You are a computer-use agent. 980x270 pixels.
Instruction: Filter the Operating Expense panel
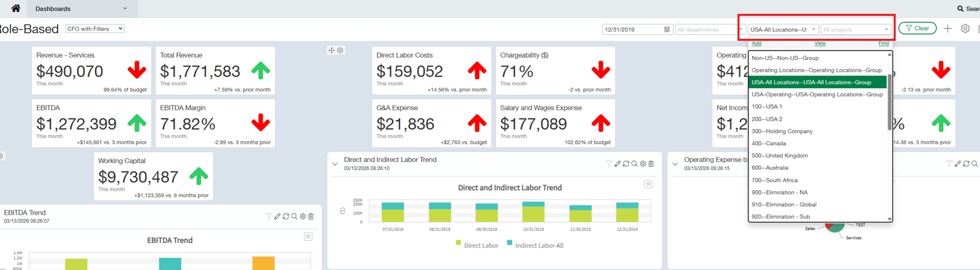[949, 164]
